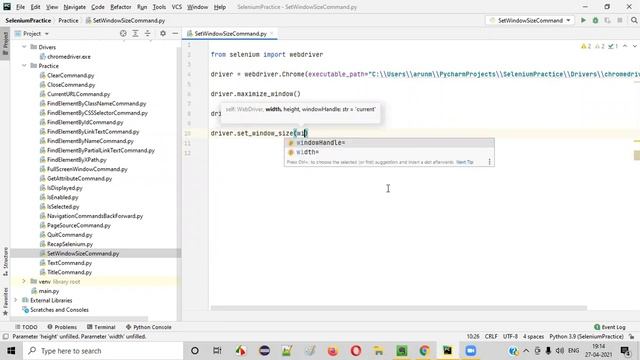640x360 pixels.
Task: Open the TODO tool window
Action: [x=26, y=327]
